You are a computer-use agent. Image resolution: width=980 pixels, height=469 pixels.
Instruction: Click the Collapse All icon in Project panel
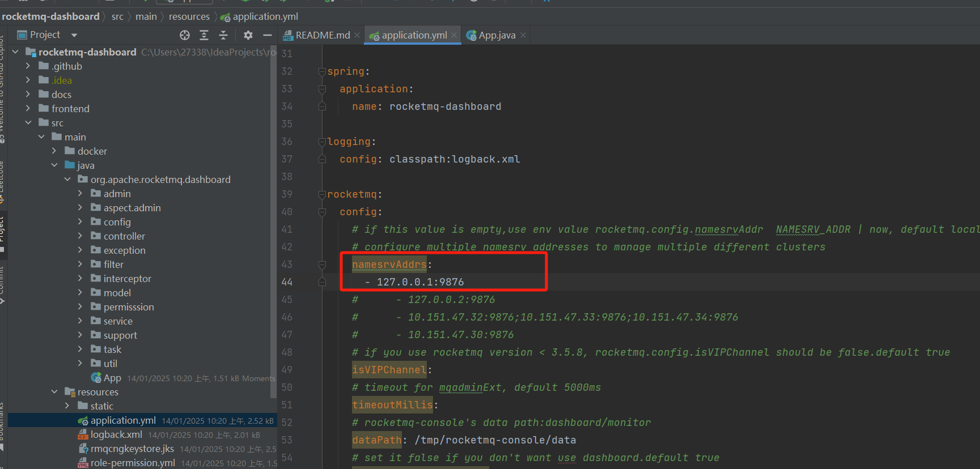[223, 35]
